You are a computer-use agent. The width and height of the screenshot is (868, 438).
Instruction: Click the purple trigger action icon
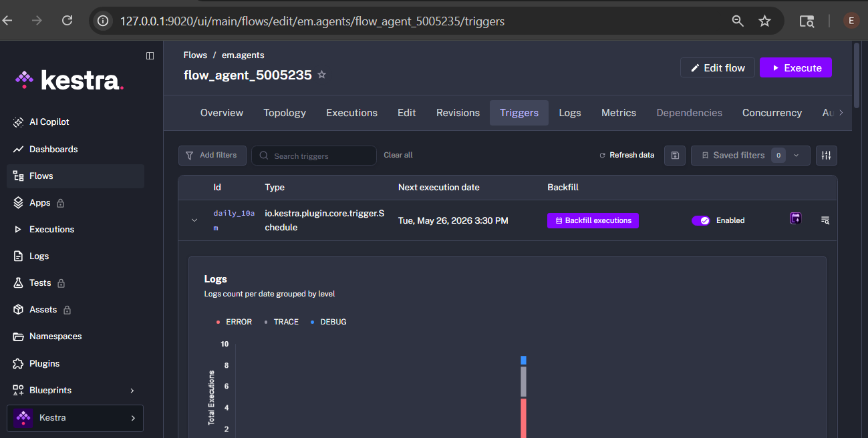(x=795, y=218)
